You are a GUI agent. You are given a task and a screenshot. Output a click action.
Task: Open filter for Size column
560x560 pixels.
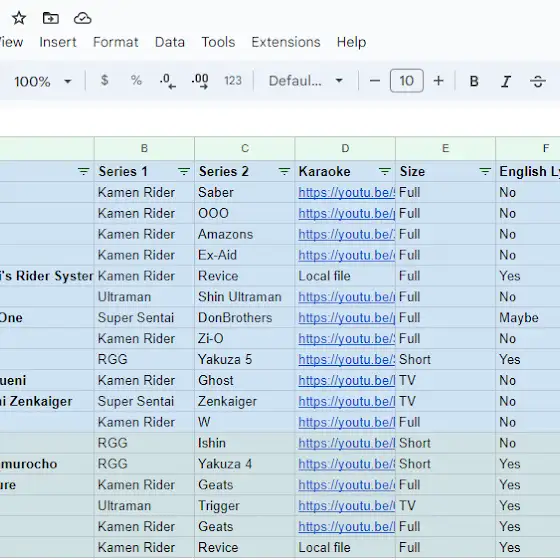tap(485, 171)
